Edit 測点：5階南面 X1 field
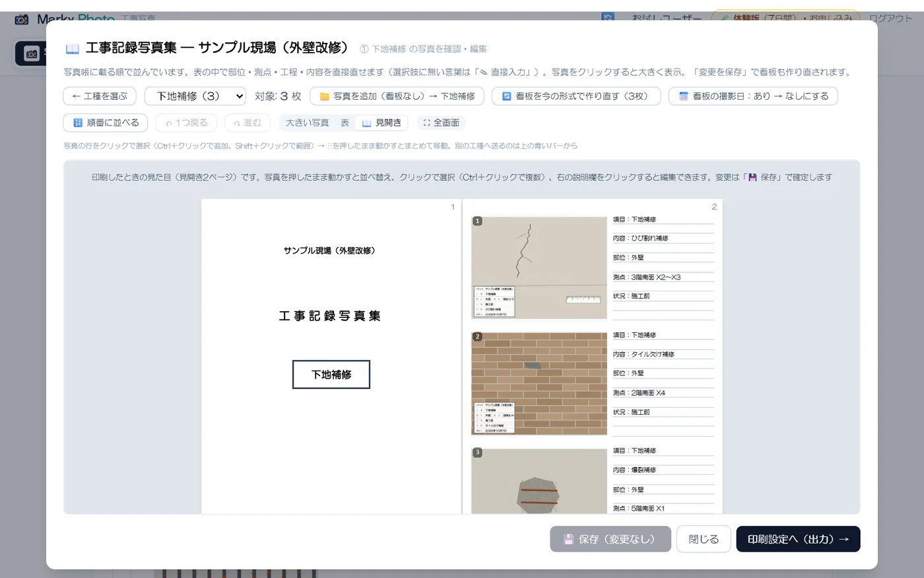The width and height of the screenshot is (924, 578). [663, 509]
